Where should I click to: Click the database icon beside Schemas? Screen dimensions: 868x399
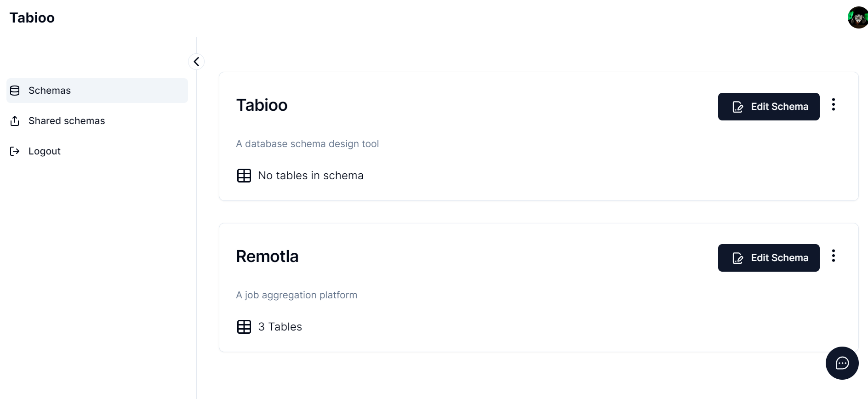[x=15, y=91]
